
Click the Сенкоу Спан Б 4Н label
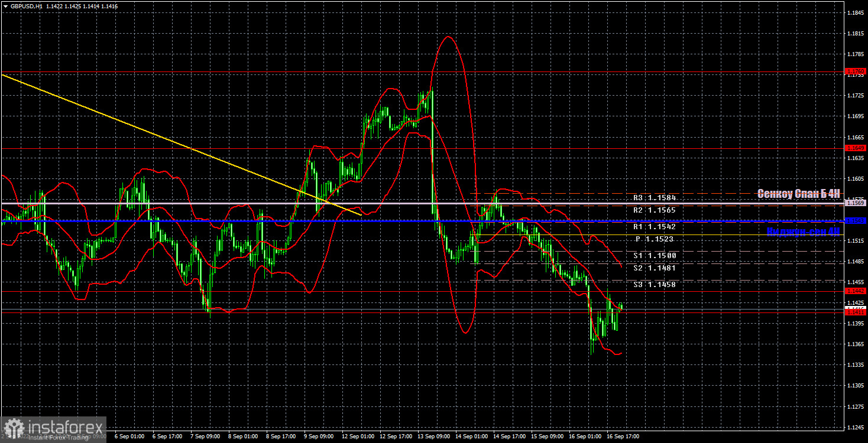[x=799, y=193]
